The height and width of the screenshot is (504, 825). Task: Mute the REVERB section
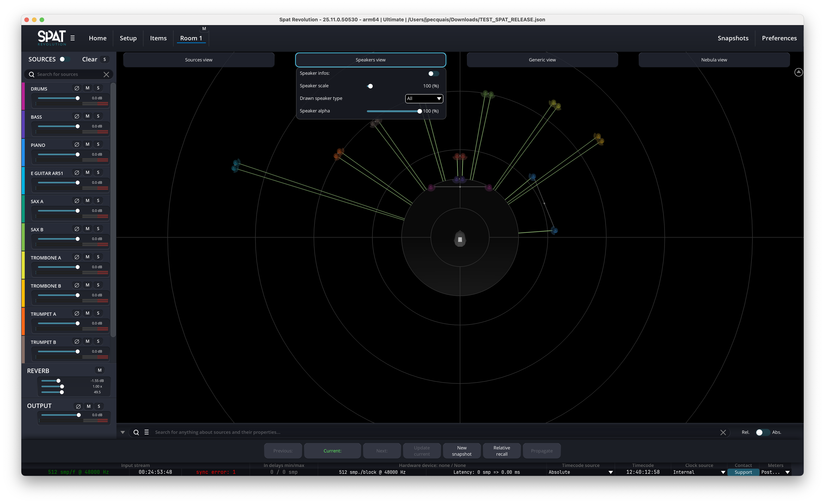click(100, 370)
